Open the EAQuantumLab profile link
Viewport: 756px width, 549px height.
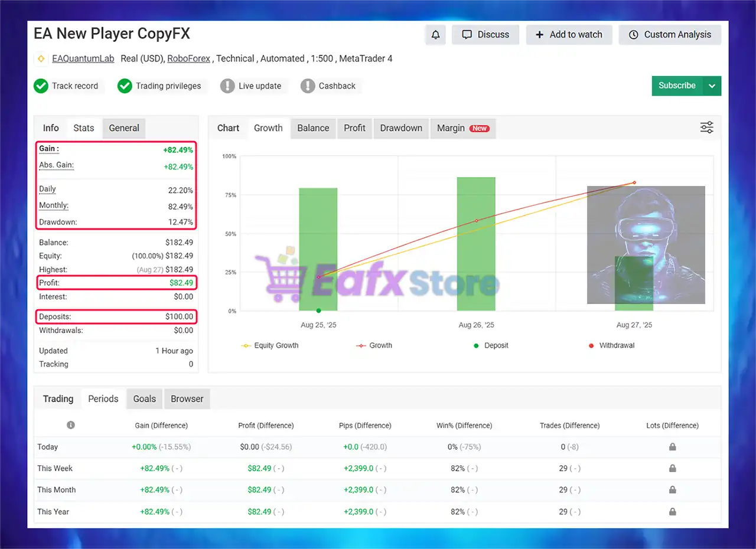coord(83,58)
